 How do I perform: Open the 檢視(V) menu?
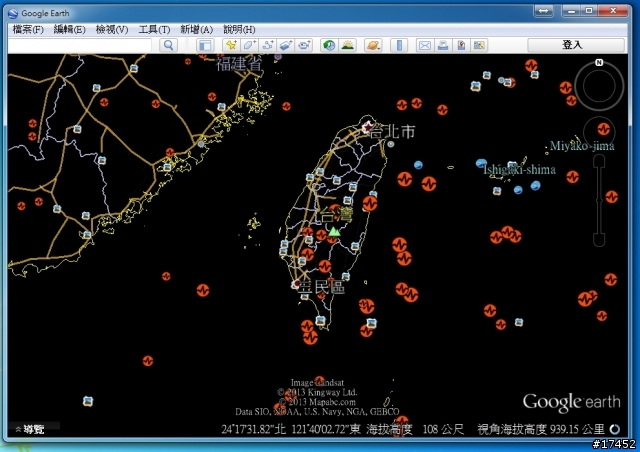[112, 29]
